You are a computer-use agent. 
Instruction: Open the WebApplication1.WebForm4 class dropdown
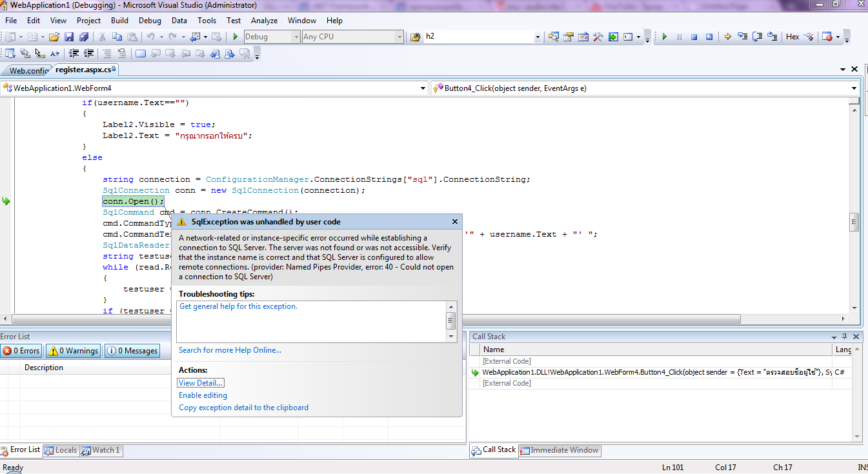[x=423, y=88]
